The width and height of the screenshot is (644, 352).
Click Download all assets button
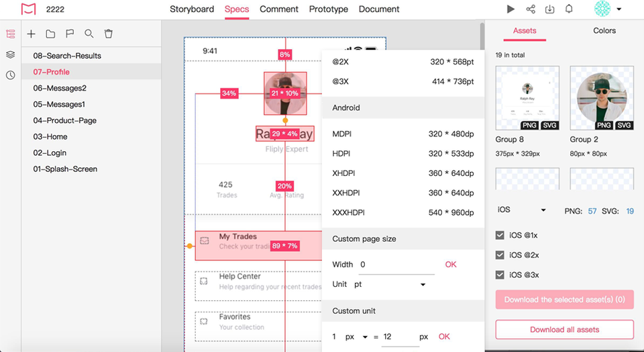click(x=564, y=329)
